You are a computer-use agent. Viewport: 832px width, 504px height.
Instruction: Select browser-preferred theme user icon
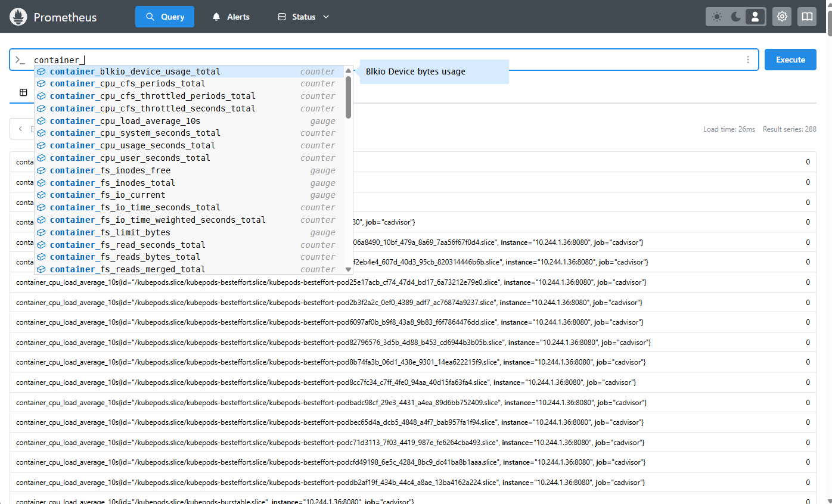point(755,17)
